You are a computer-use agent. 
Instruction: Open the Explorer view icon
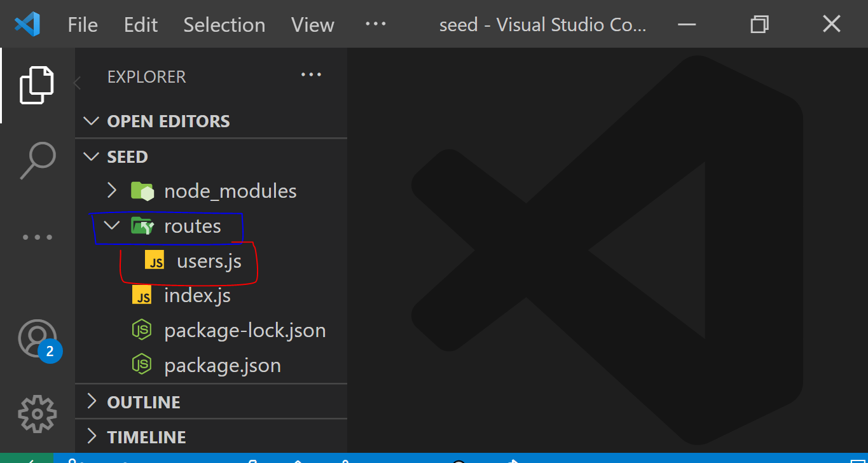pyautogui.click(x=36, y=85)
